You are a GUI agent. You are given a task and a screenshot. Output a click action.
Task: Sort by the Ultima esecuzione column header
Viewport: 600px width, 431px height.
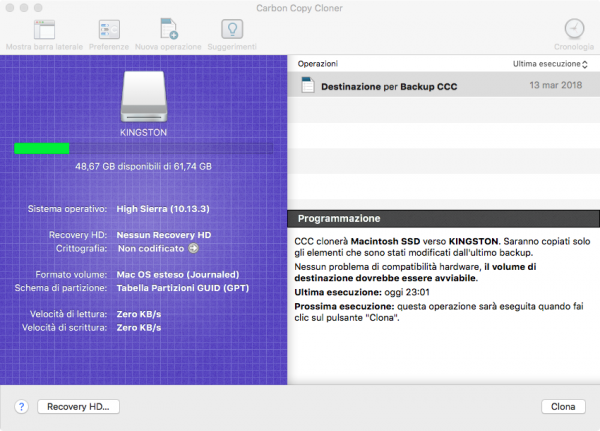(x=548, y=63)
